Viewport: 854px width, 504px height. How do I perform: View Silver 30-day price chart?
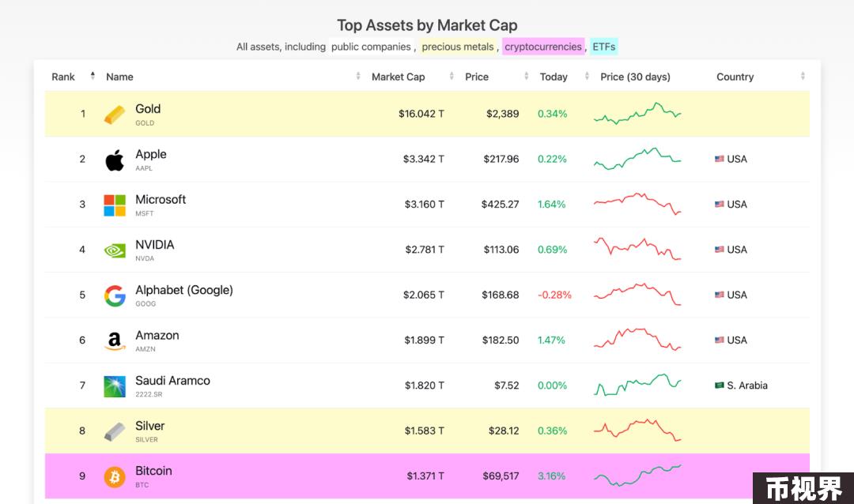[x=637, y=430]
